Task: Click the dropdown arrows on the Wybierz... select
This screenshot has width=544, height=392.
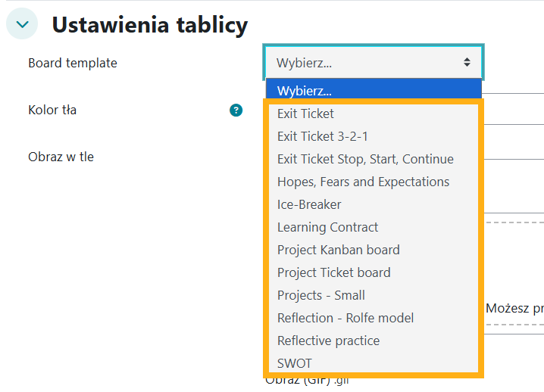Action: point(467,63)
